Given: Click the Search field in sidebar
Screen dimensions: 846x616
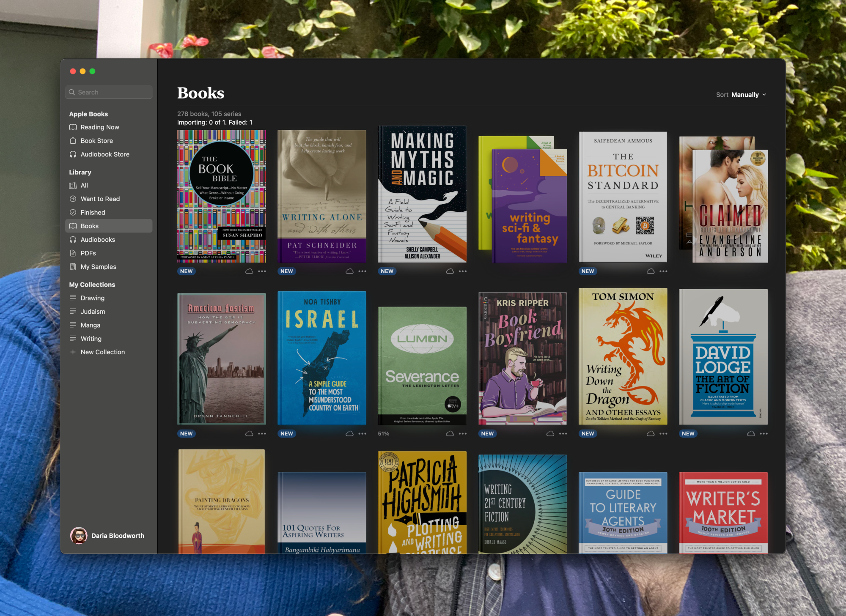Looking at the screenshot, I should (109, 92).
